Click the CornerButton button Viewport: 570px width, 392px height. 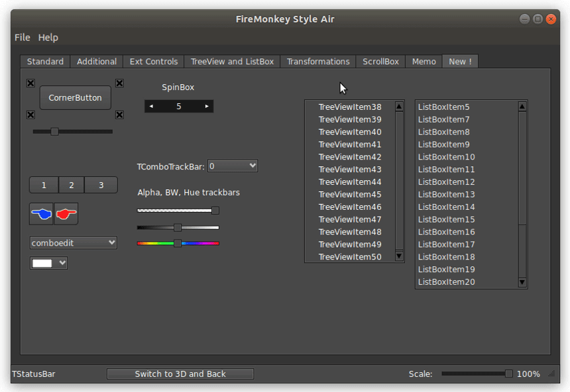tap(76, 98)
